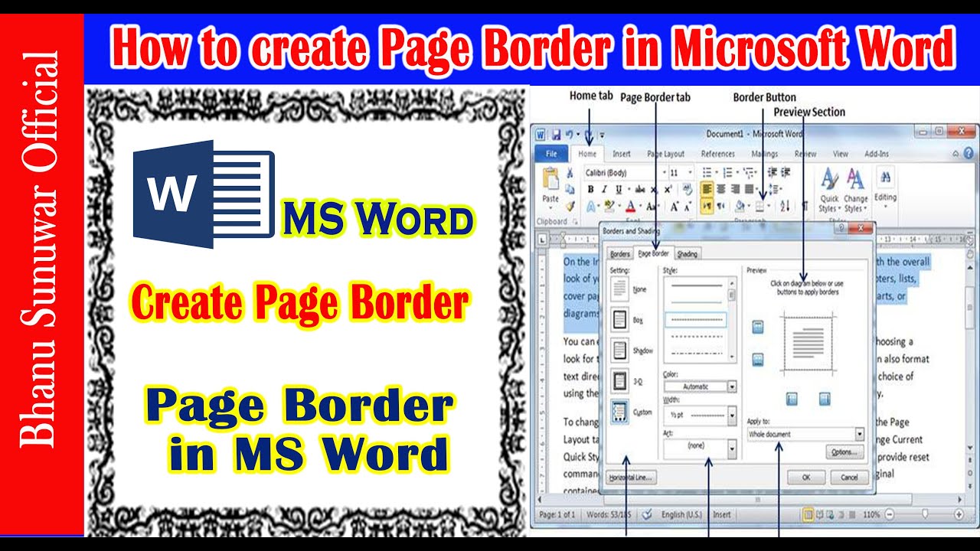980x551 pixels.
Task: Click the Sort A-Z icon in Paragraph group
Action: [786, 206]
